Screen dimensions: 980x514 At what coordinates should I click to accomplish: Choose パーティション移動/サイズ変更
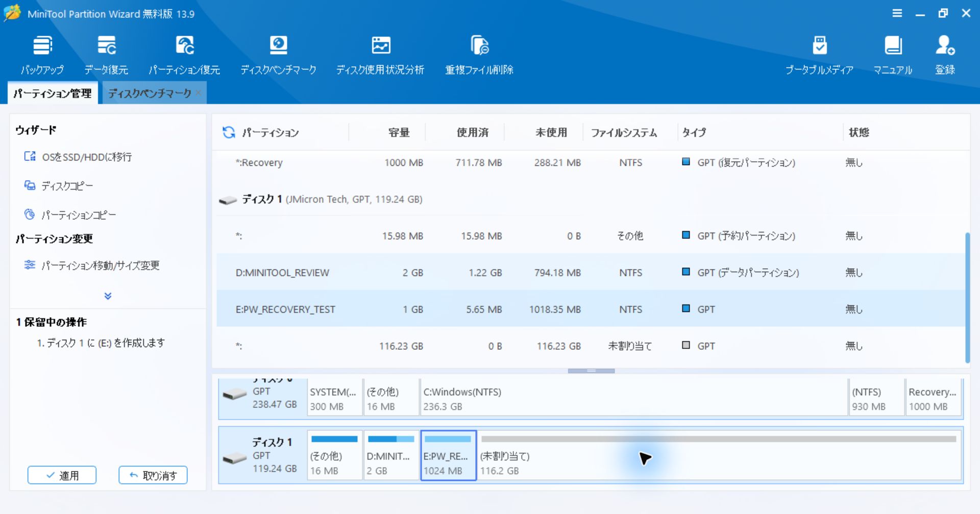click(x=92, y=265)
